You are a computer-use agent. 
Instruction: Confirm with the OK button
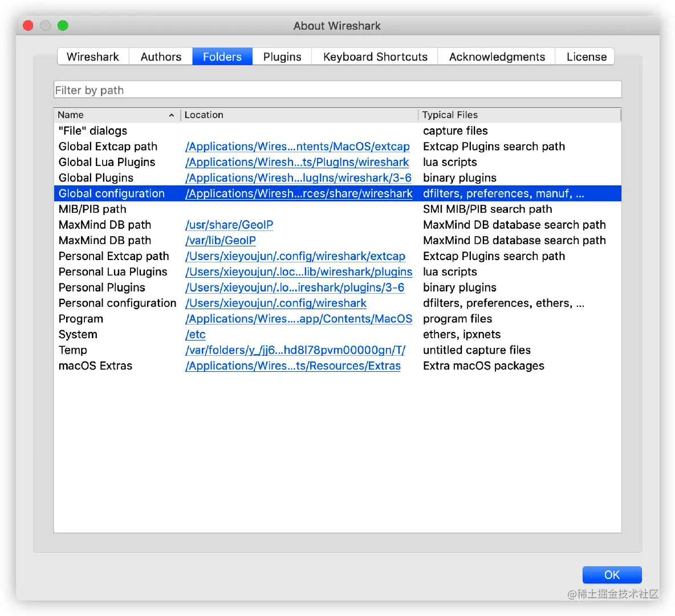[612, 575]
